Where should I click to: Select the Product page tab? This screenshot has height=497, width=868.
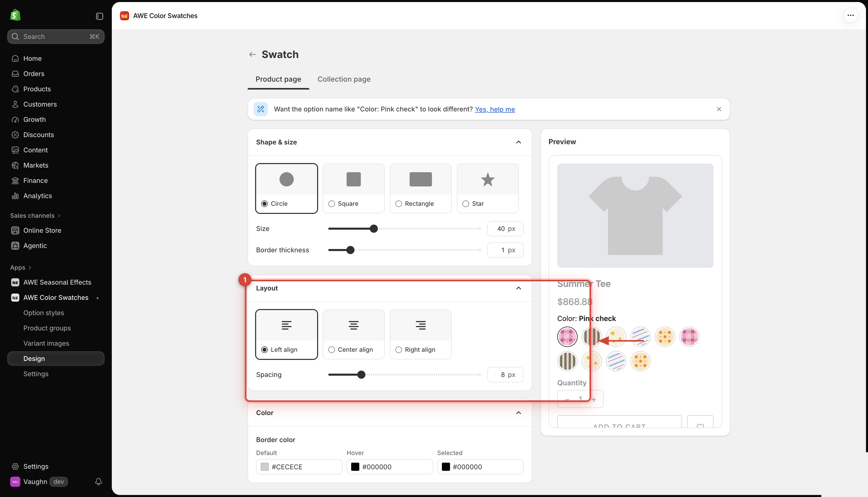(278, 79)
